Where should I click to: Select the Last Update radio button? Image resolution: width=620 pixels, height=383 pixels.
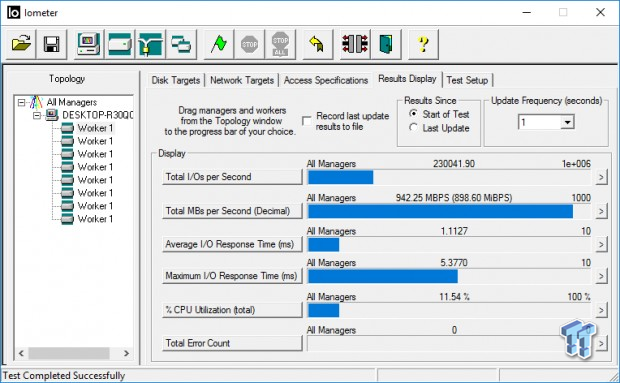[x=413, y=128]
